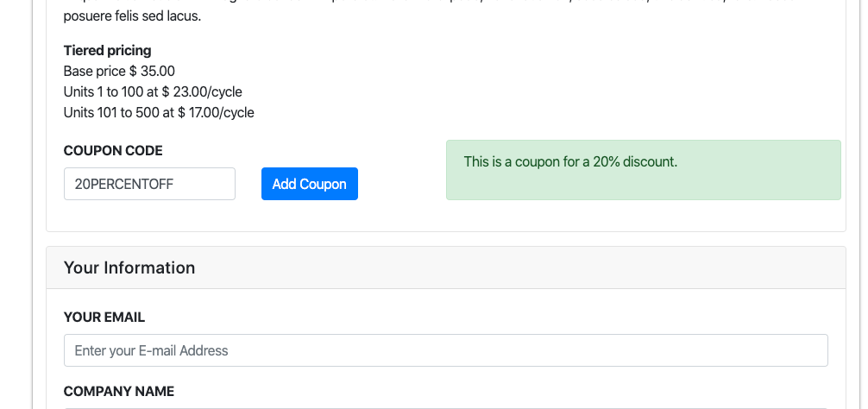
Task: Click the Add Coupon button
Action: (x=310, y=184)
